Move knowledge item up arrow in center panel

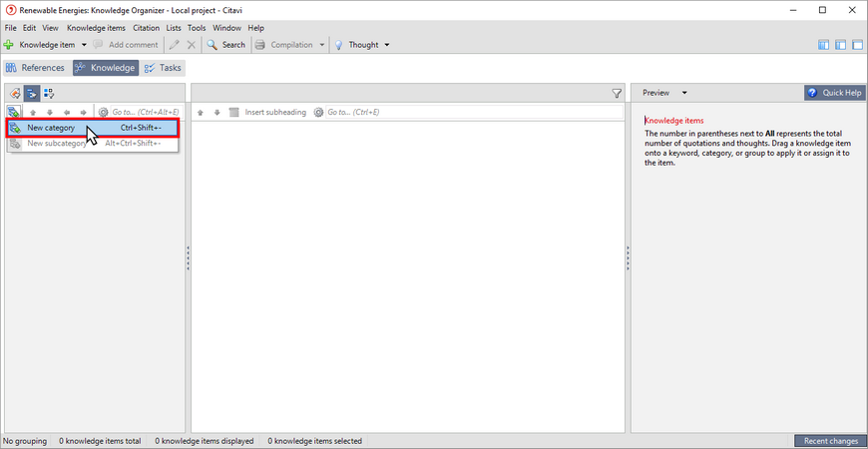(x=201, y=113)
